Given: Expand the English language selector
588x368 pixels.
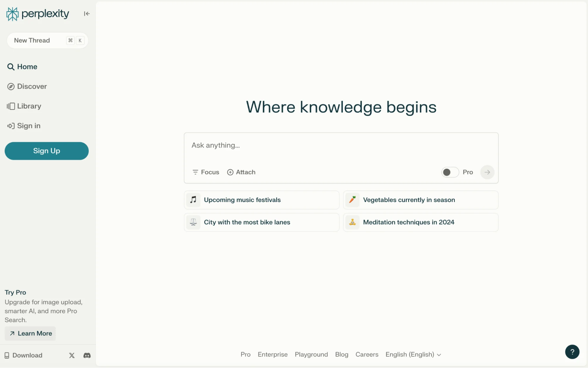Looking at the screenshot, I should pyautogui.click(x=413, y=354).
